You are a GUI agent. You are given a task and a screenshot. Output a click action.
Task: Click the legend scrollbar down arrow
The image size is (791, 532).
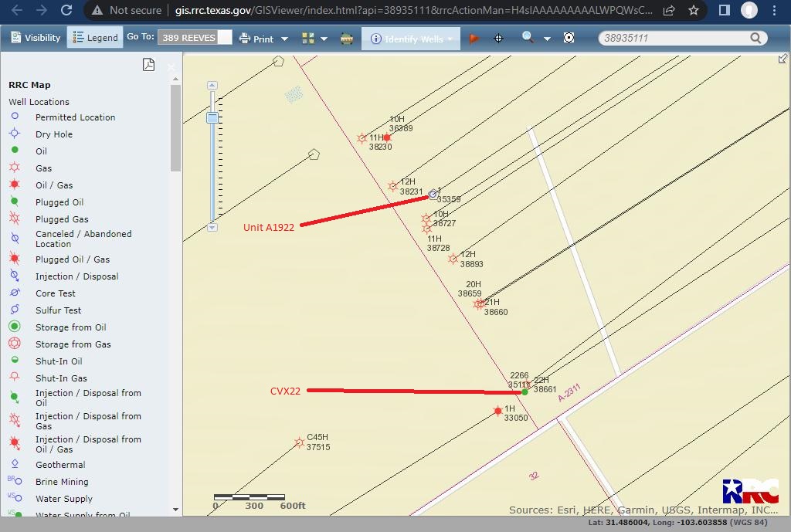175,510
